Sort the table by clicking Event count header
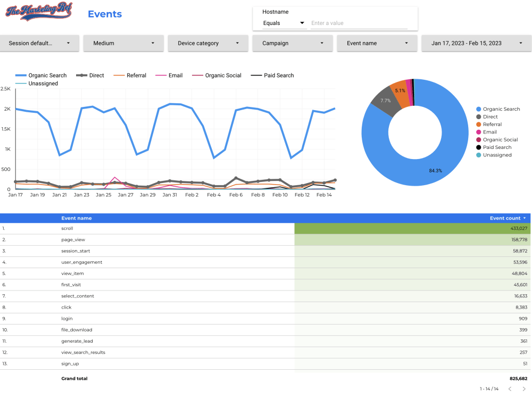 [x=504, y=218]
